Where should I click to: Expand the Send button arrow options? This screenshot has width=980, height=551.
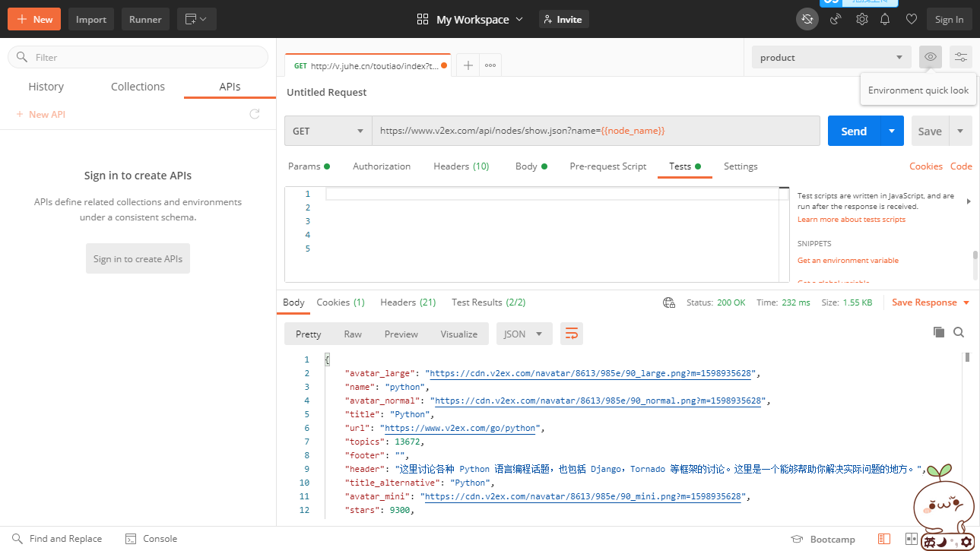point(892,131)
